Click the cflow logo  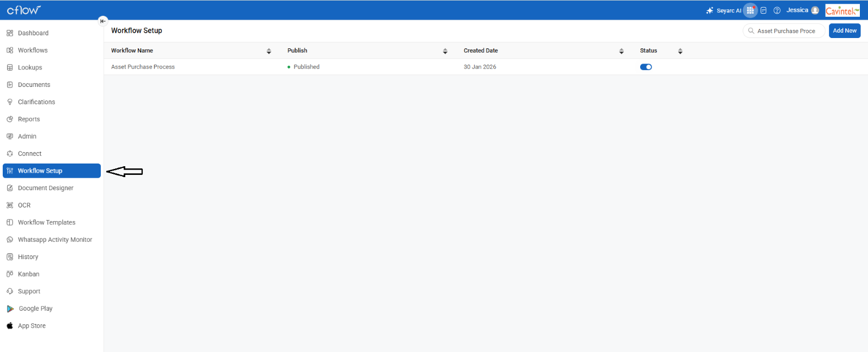(23, 10)
